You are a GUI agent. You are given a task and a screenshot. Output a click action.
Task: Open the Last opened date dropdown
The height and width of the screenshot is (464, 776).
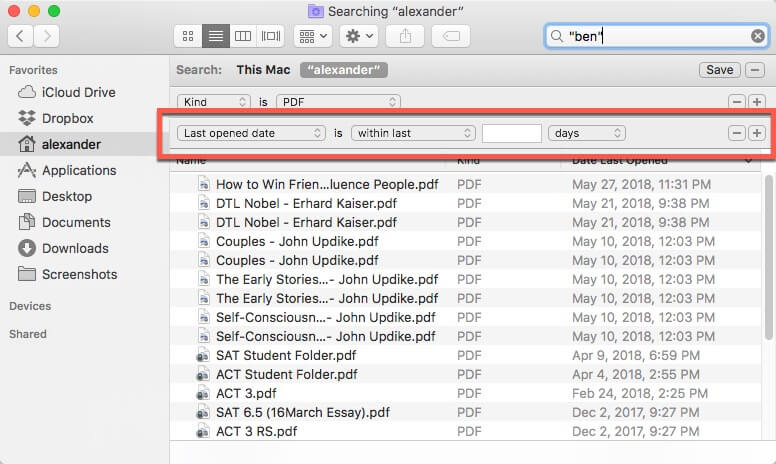coord(251,133)
